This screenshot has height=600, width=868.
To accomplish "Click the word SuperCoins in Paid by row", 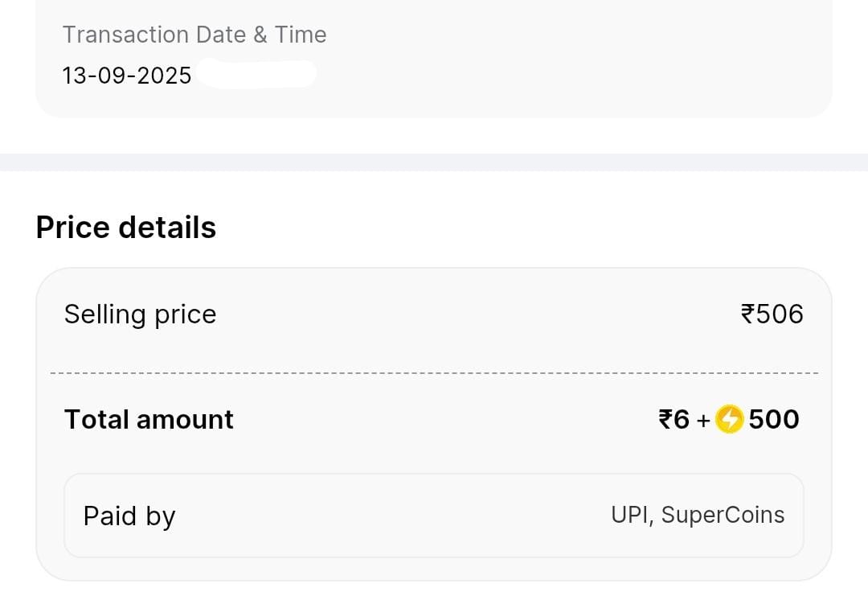I will click(723, 515).
